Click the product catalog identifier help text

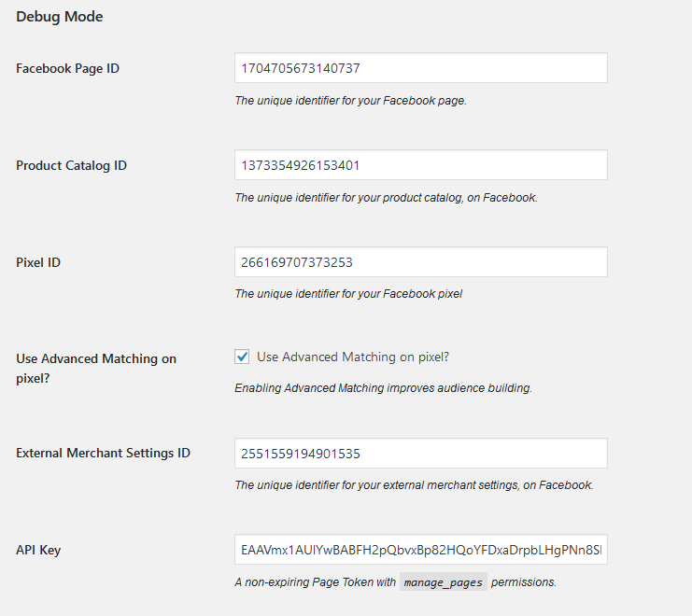pyautogui.click(x=386, y=198)
